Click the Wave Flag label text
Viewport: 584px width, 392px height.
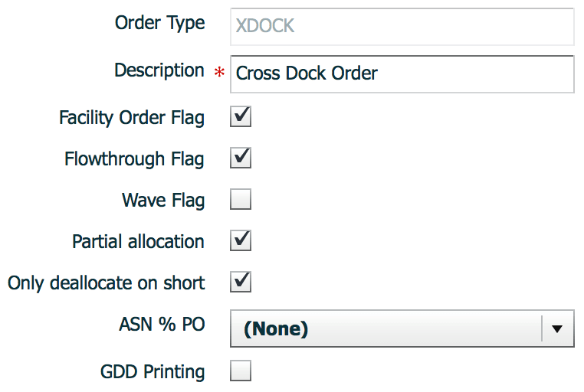pos(162,201)
